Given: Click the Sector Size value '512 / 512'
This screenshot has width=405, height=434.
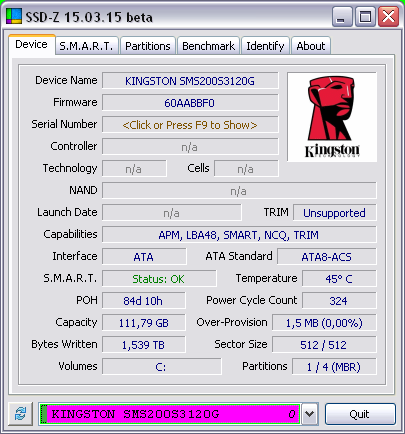Looking at the screenshot, I should point(324,345).
